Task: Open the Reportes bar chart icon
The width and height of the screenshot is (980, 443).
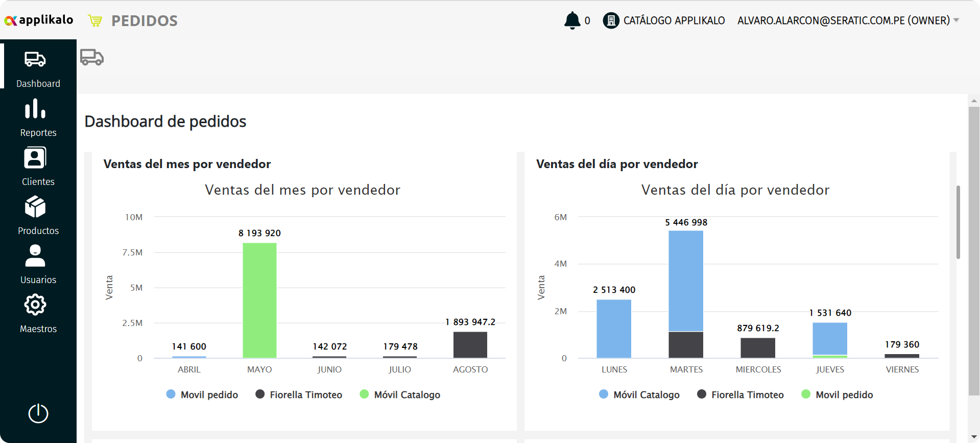Action: (35, 108)
